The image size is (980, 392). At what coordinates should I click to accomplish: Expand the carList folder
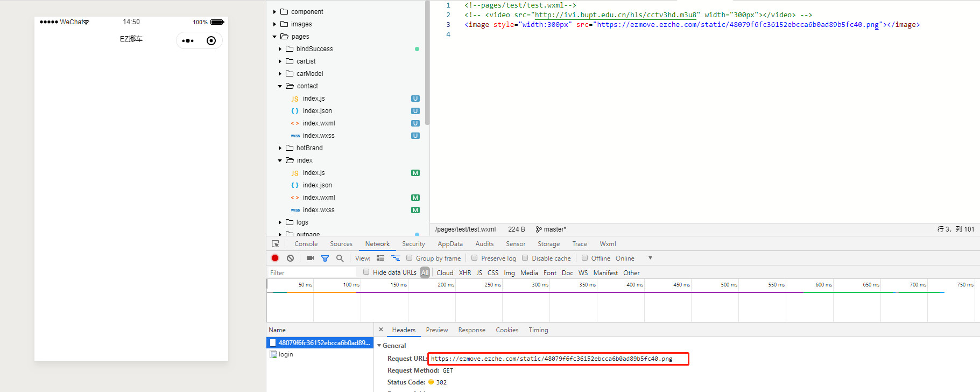click(280, 61)
